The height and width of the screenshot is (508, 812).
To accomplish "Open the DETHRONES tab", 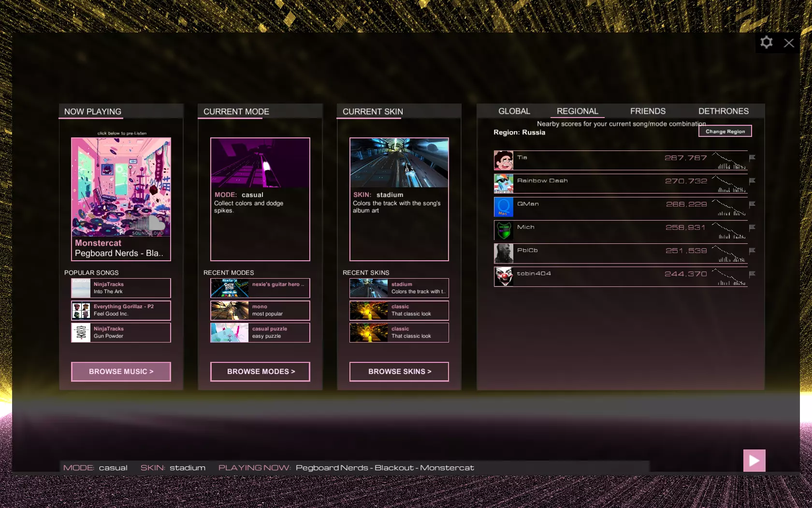I will tap(724, 111).
